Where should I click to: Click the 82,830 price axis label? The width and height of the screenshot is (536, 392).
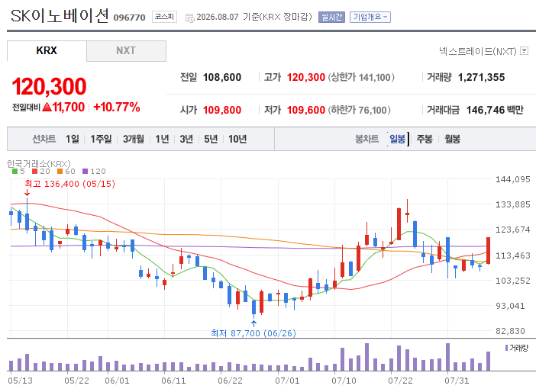click(x=510, y=331)
